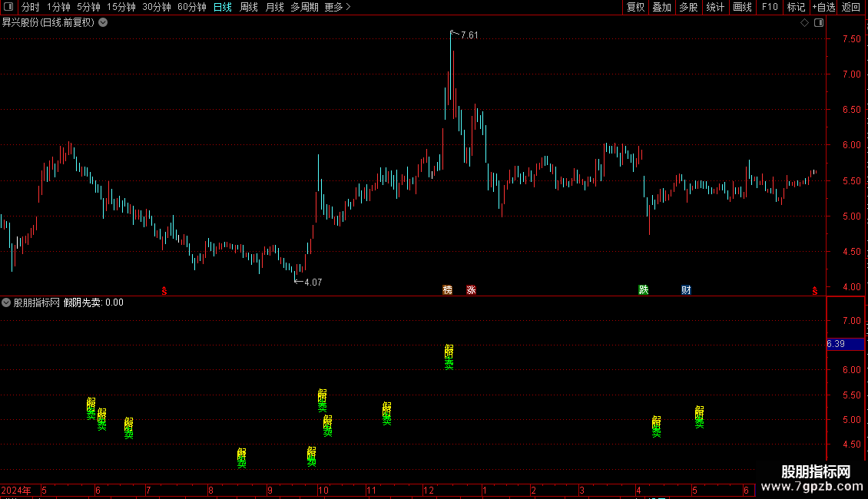Select the 30分钟 period

coord(157,7)
